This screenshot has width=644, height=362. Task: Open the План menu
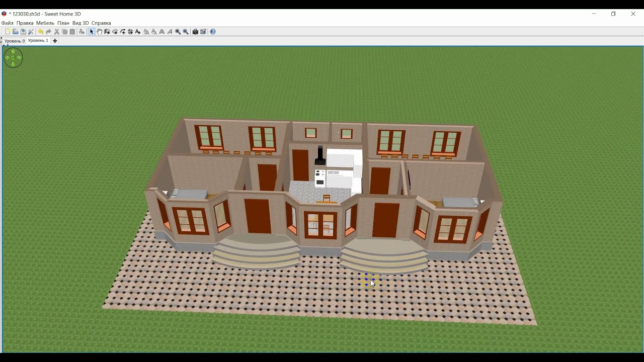coord(63,23)
